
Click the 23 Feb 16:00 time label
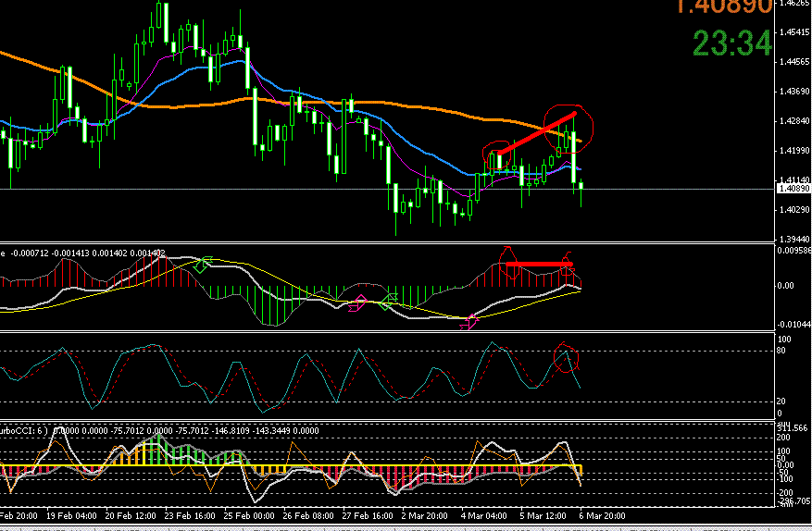[190, 515]
